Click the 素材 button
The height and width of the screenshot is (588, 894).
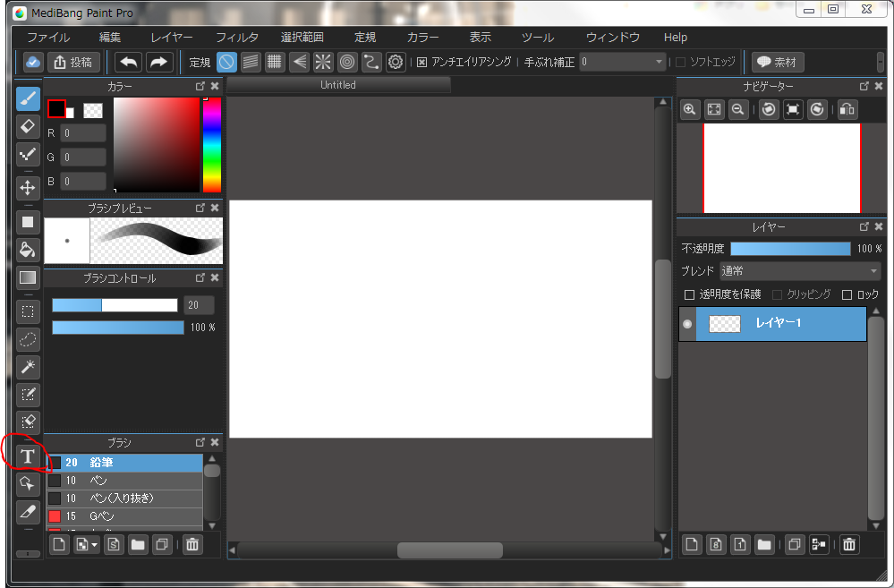[778, 62]
